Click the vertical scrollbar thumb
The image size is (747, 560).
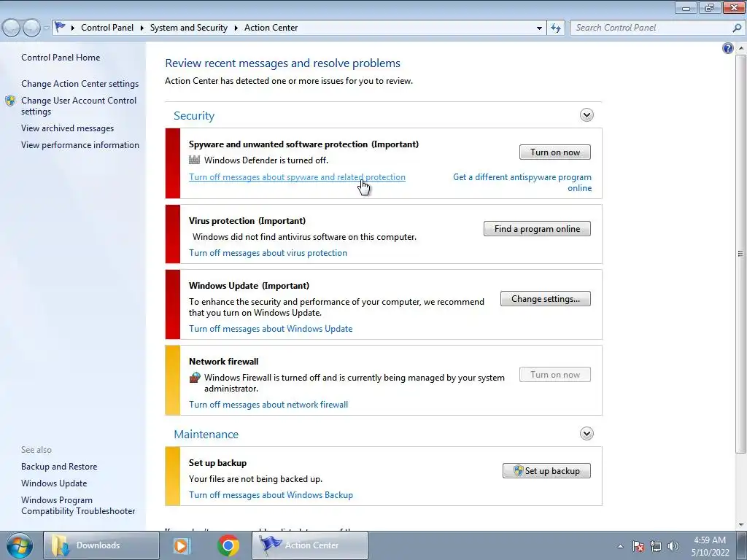[740, 253]
